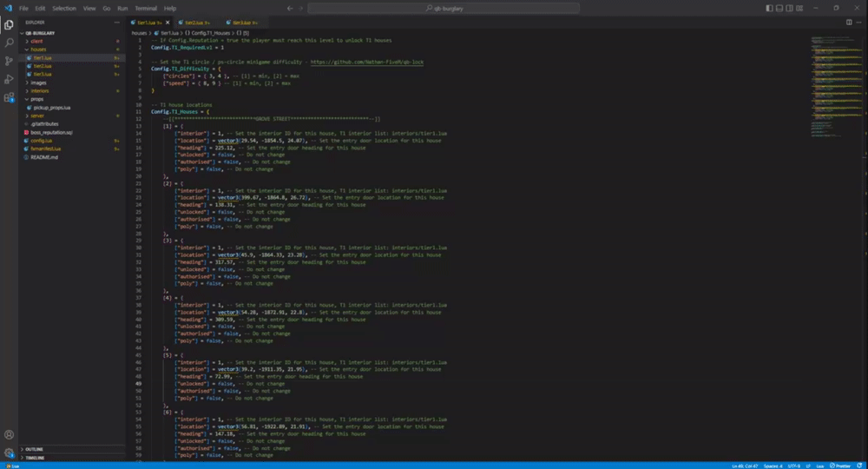
Task: Collapse the houses folder in Explorer
Action: click(x=38, y=50)
